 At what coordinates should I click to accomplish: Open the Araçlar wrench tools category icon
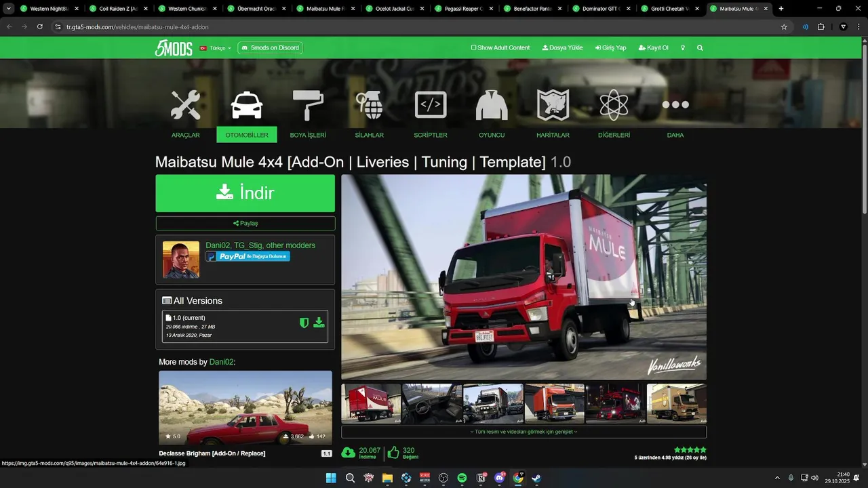[x=185, y=105]
